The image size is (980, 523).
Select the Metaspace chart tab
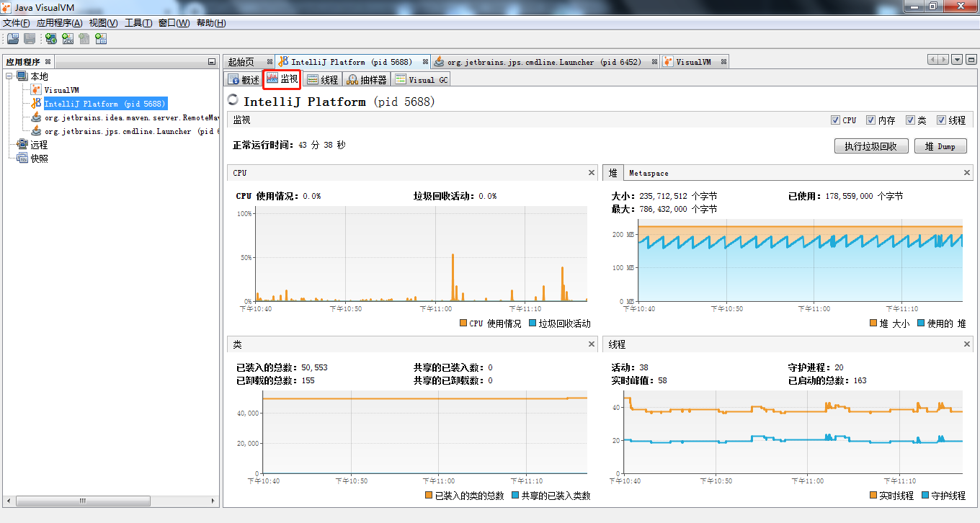tap(649, 173)
